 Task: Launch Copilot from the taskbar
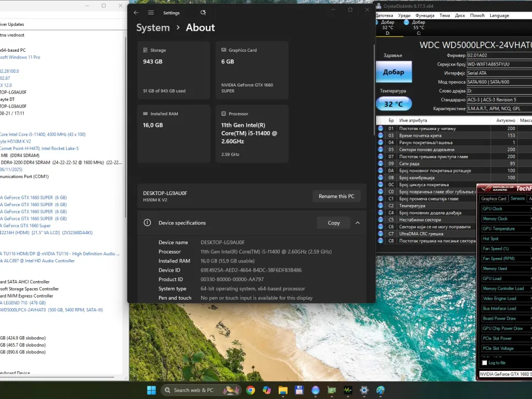pos(267,390)
